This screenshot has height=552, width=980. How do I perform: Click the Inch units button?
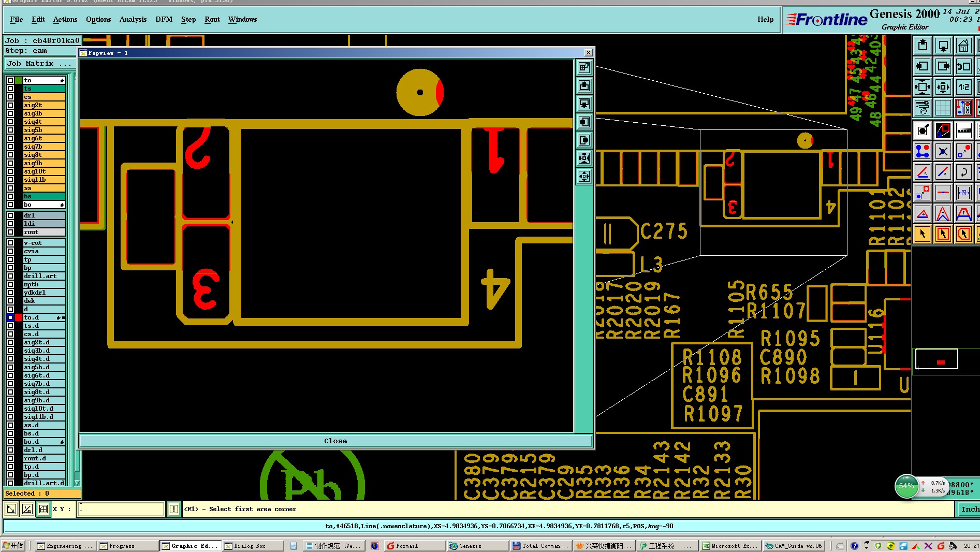[970, 510]
